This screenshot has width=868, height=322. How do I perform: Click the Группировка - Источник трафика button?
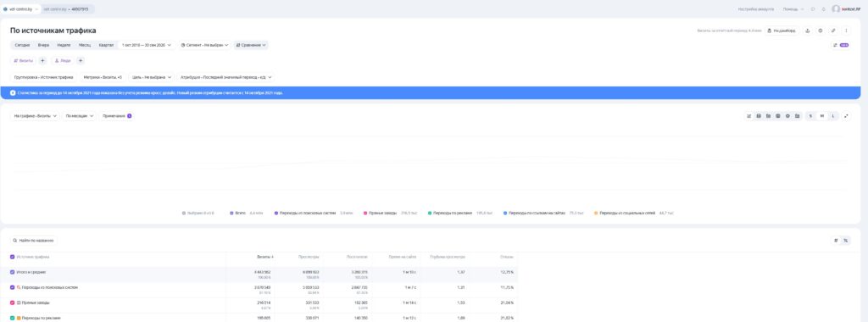43,77
